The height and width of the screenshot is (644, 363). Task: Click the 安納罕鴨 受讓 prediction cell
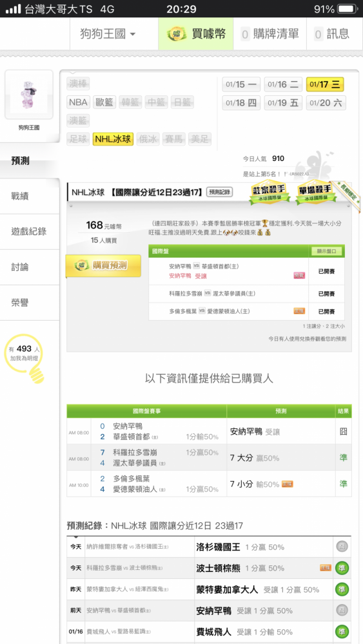[x=280, y=431]
